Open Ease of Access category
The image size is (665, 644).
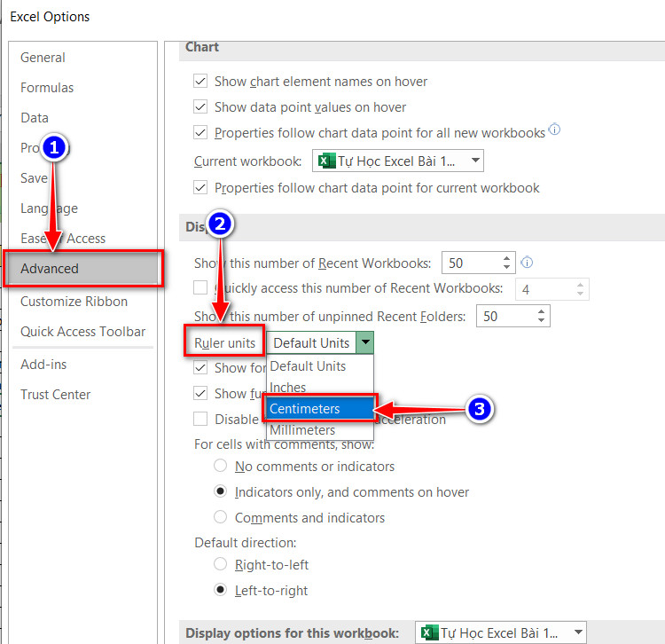(x=63, y=238)
